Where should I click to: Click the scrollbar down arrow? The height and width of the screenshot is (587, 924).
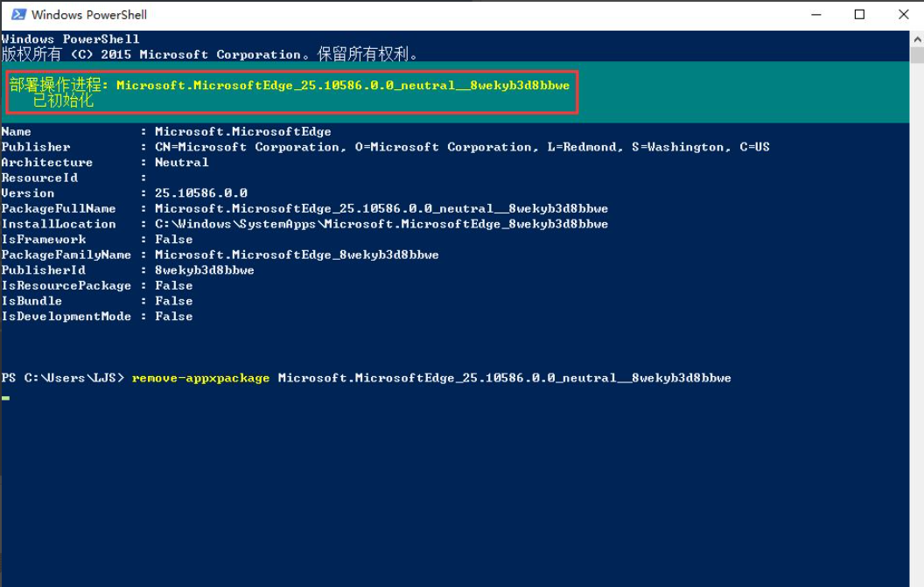916,579
